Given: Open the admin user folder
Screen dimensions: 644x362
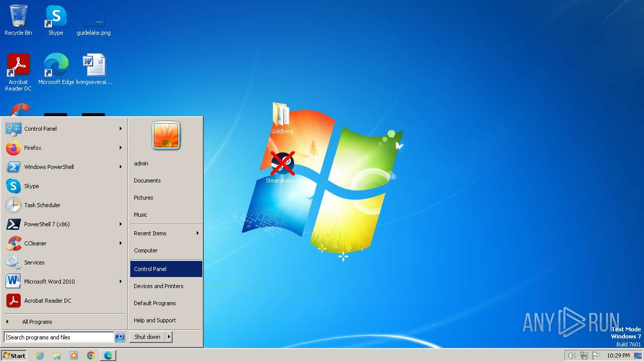Looking at the screenshot, I should point(166,163).
